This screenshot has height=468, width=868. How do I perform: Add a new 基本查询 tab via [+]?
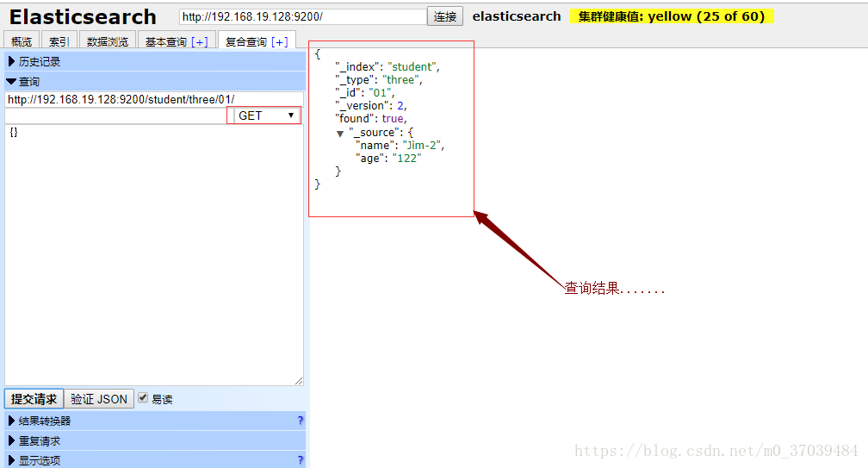pyautogui.click(x=199, y=41)
